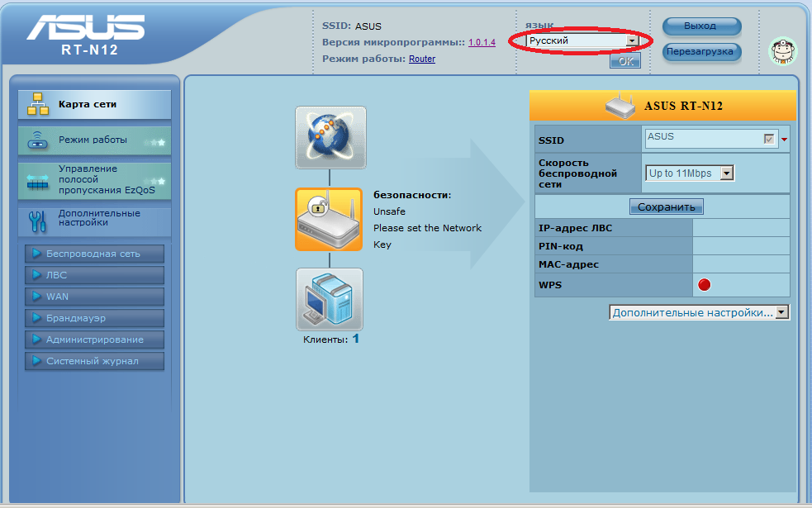Click the WPS row label
Screen dimensions: 812x508
[x=550, y=285]
